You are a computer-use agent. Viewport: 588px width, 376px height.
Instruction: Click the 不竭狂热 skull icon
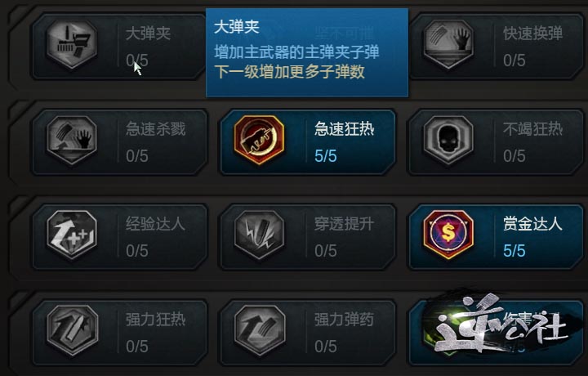[448, 140]
